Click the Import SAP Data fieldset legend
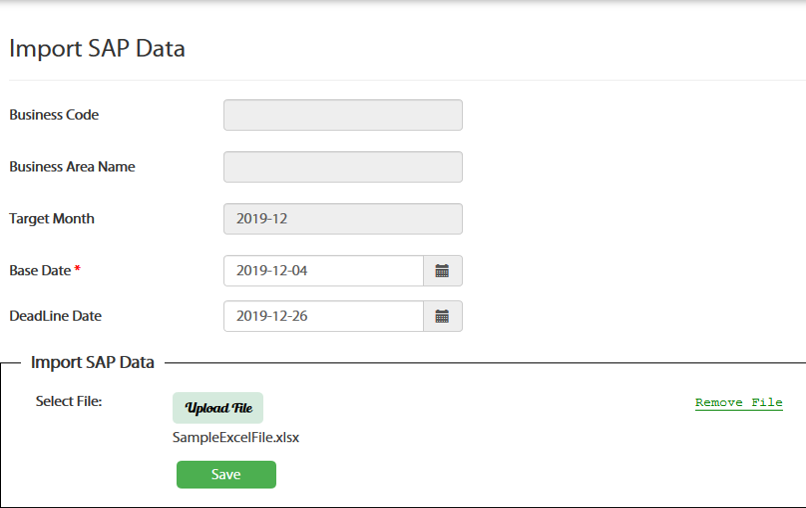Image resolution: width=806 pixels, height=508 pixels. tap(93, 362)
